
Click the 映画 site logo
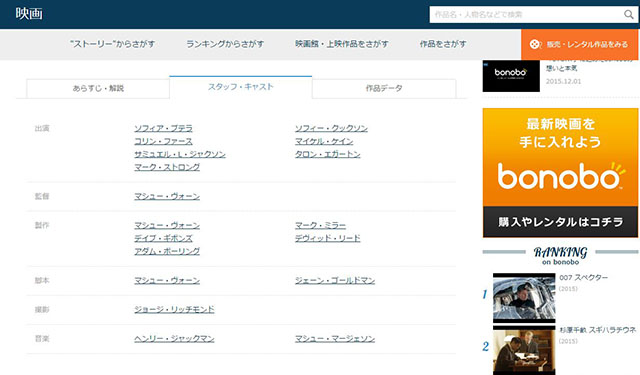tap(29, 13)
